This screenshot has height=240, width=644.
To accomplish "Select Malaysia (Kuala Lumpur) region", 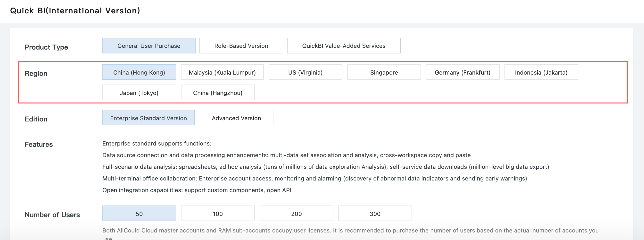I will click(222, 72).
